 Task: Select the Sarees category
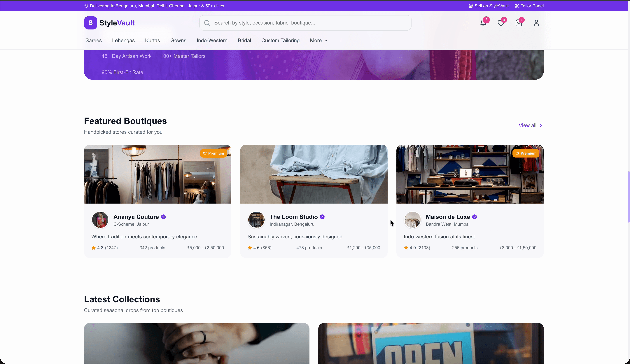click(93, 40)
